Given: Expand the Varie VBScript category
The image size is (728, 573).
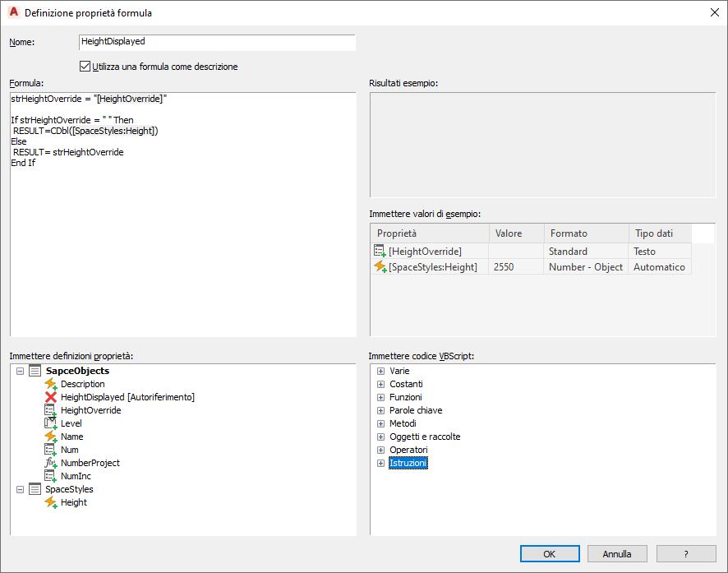Looking at the screenshot, I should point(380,371).
